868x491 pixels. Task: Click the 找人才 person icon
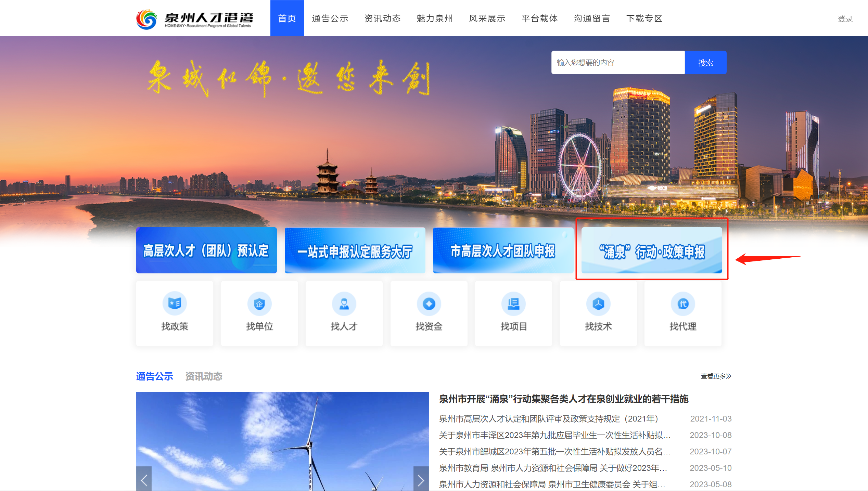pyautogui.click(x=344, y=303)
